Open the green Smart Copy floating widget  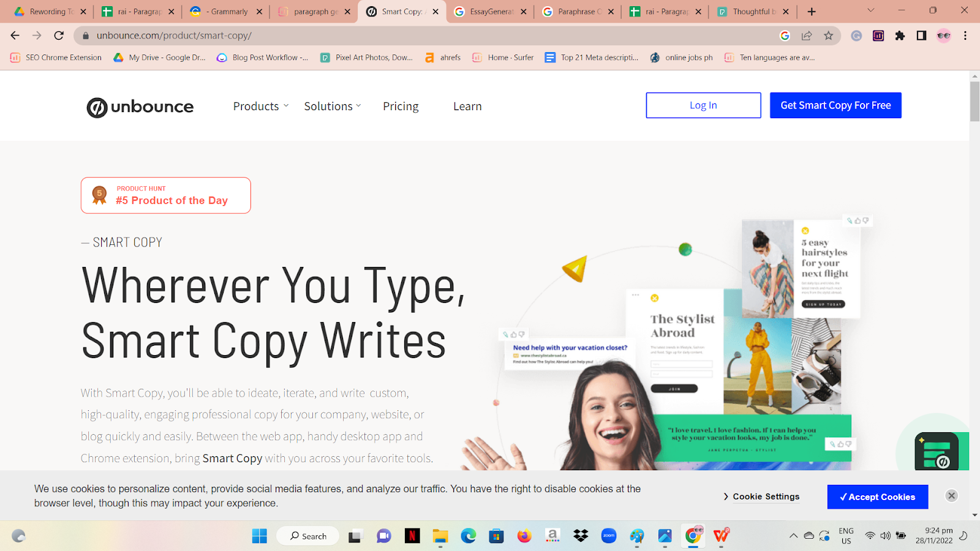point(936,452)
